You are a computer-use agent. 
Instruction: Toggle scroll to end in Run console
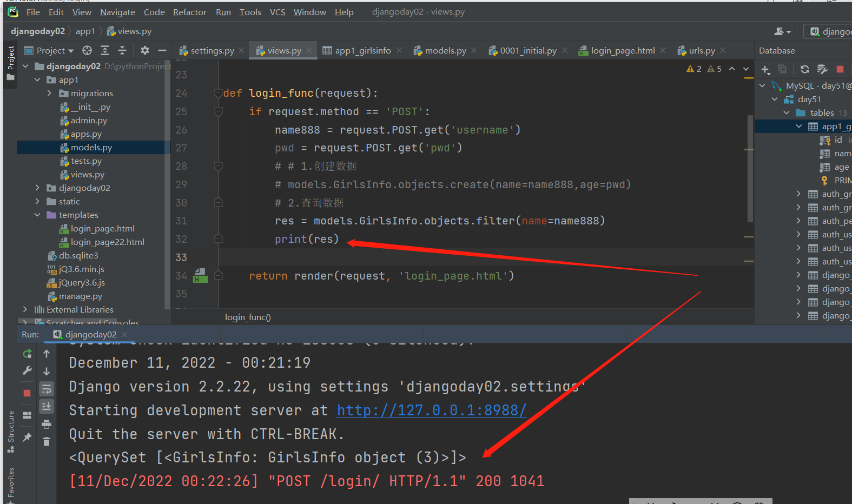[x=47, y=406]
